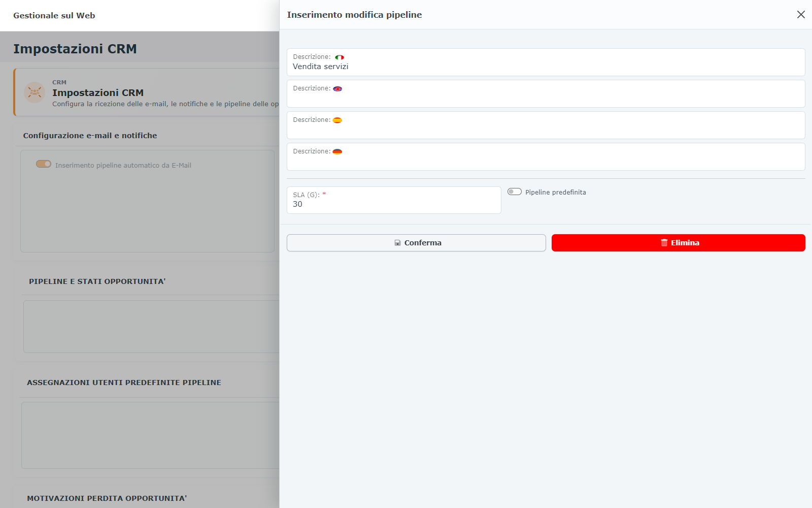This screenshot has height=508, width=812.
Task: Click the UK flag icon
Action: (x=337, y=89)
